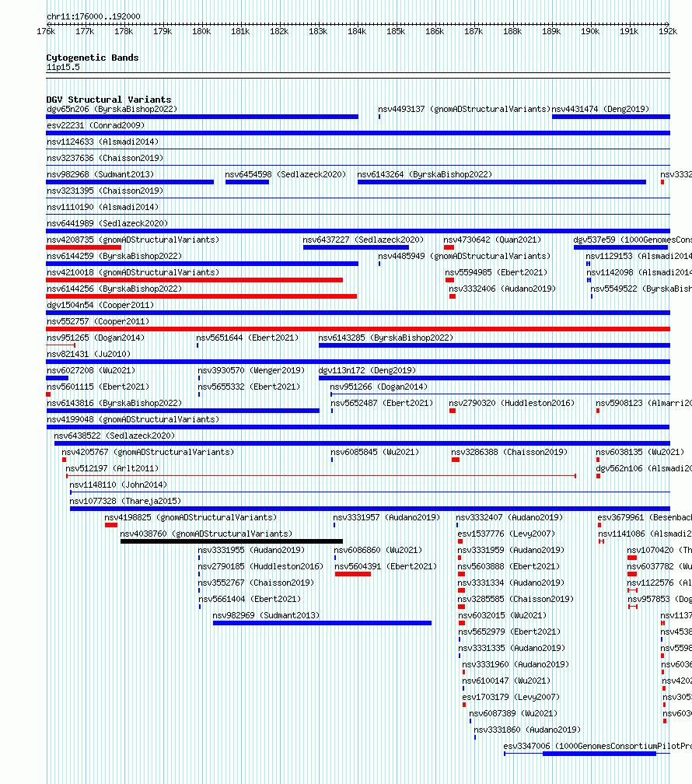Select nsv821431 (Ju2010) label
The width and height of the screenshot is (692, 784).
coord(89,354)
